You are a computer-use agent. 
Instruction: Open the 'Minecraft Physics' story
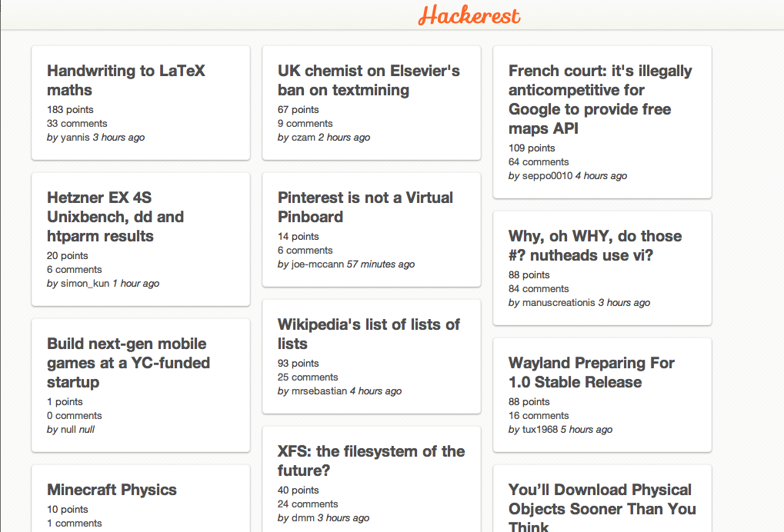[112, 490]
